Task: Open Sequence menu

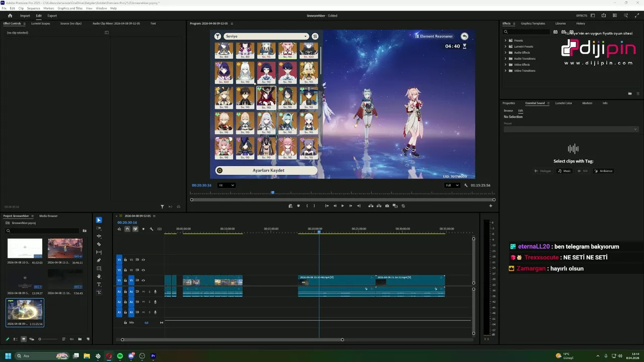Action: pyautogui.click(x=34, y=8)
